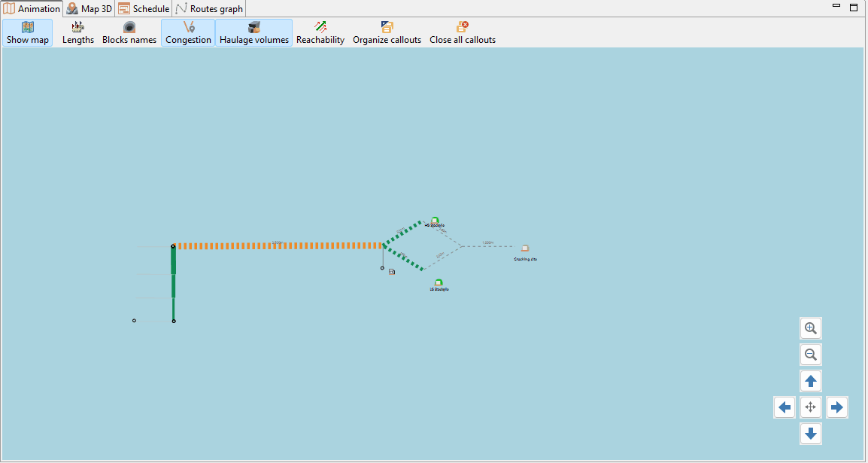Screen dimensions: 868x463
Task: Click the Crushing site label
Action: tap(525, 259)
